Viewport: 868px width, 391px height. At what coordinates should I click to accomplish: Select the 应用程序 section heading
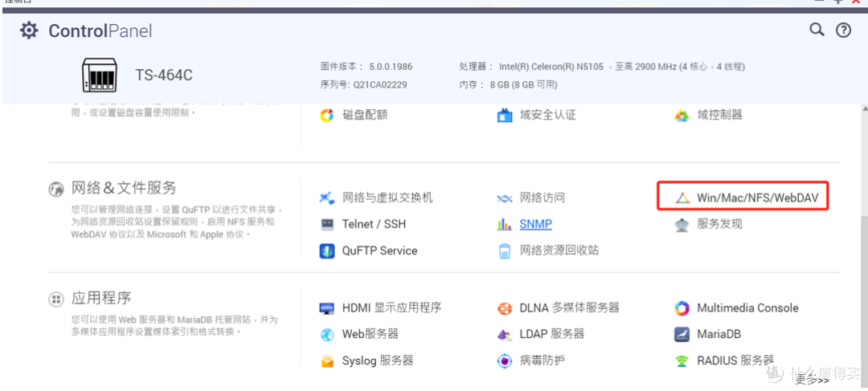[101, 299]
